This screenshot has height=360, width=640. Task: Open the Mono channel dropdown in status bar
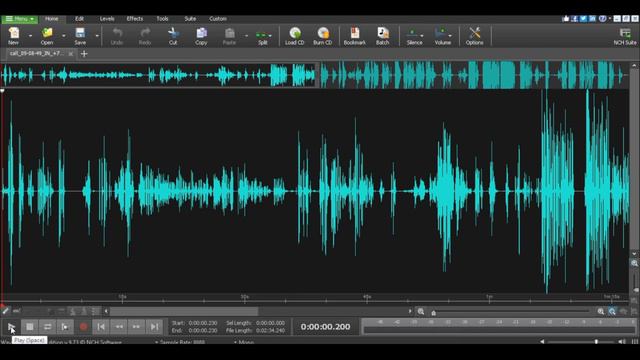click(244, 342)
